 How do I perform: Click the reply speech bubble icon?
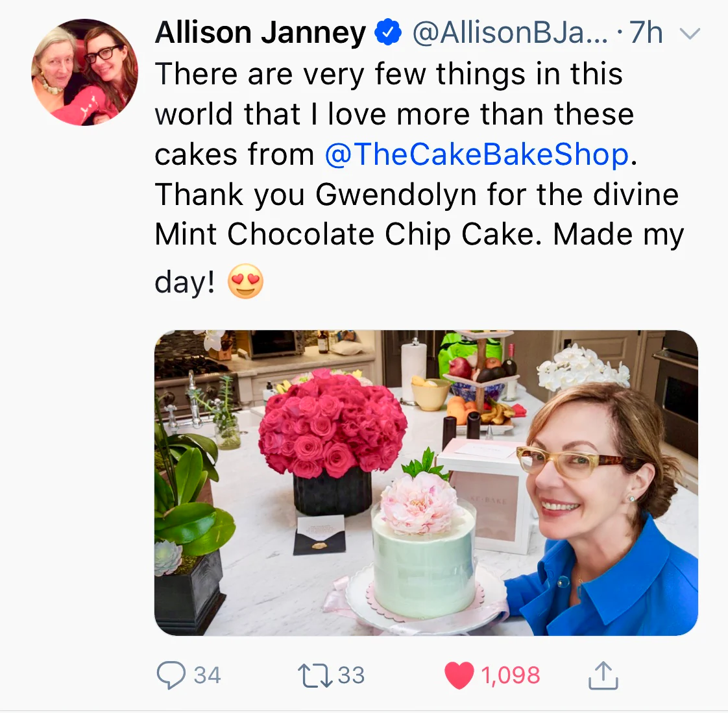171,675
